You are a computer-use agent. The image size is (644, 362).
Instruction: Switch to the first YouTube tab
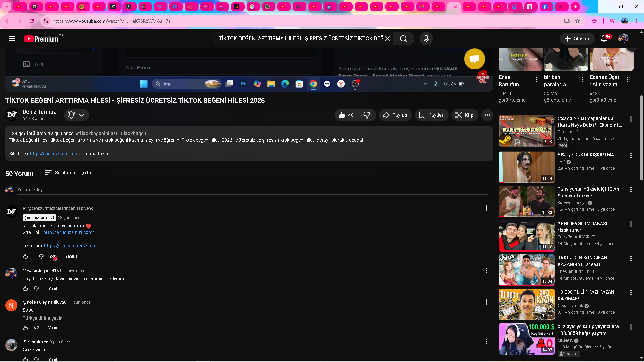click(19, 7)
